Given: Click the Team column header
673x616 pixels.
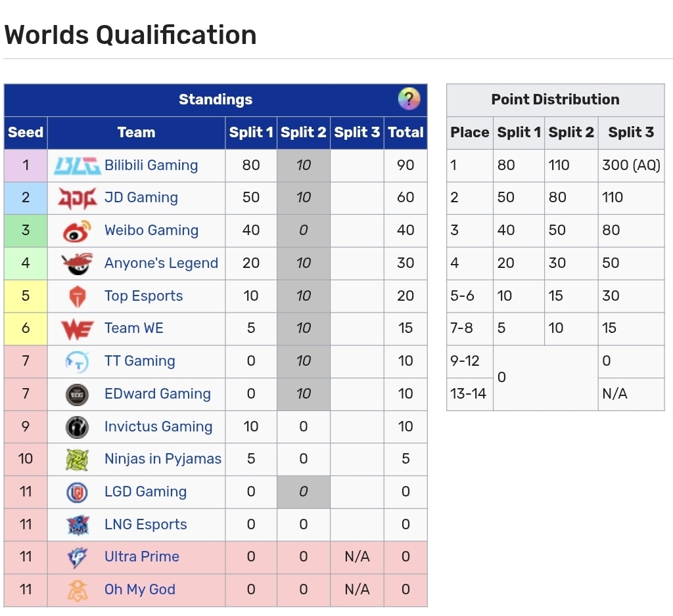Looking at the screenshot, I should tap(137, 133).
